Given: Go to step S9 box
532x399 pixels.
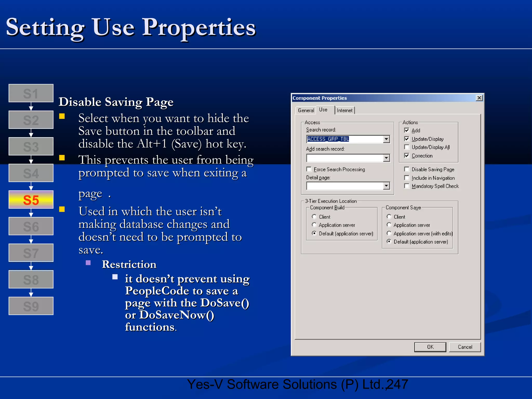Looking at the screenshot, I should point(31,306).
